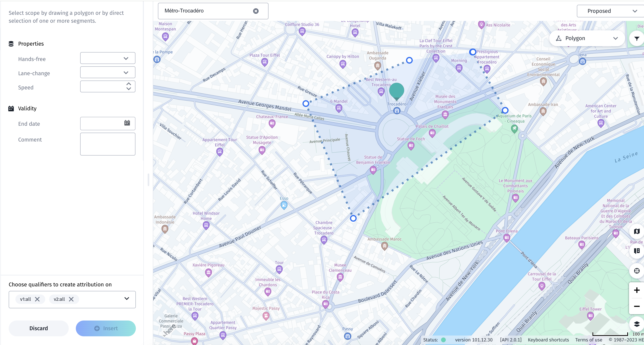Click the teal Trocadéro search result pin
644x345 pixels.
(396, 92)
